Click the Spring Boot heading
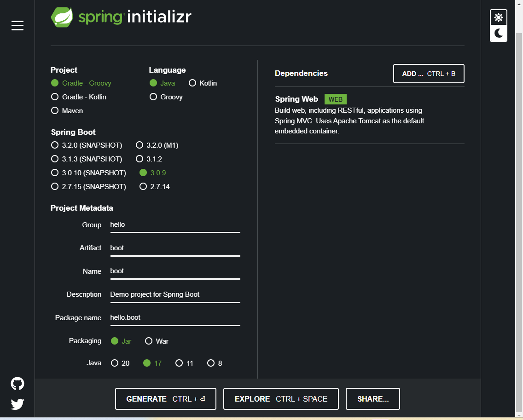This screenshot has height=420, width=523. tap(73, 132)
